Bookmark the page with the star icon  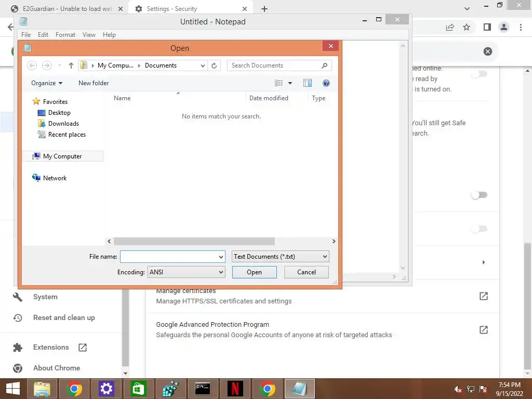point(467,27)
